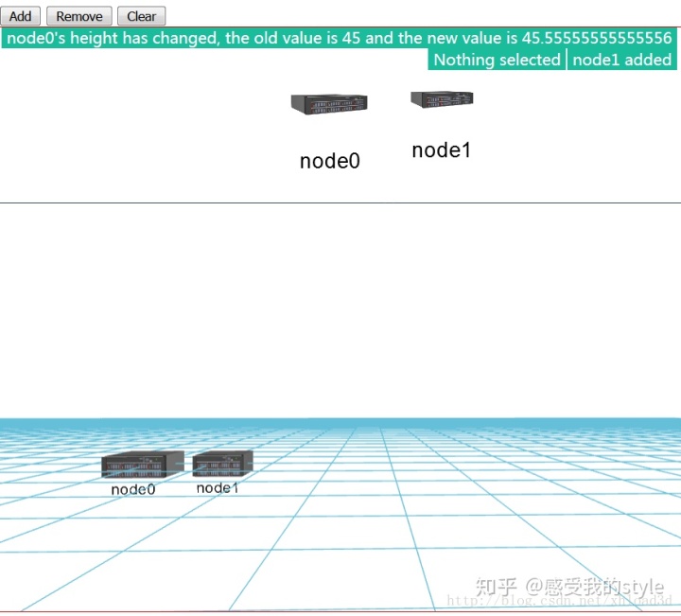Select the node1 3D box on the grid
Image resolution: width=681 pixels, height=616 pixels.
[x=222, y=463]
